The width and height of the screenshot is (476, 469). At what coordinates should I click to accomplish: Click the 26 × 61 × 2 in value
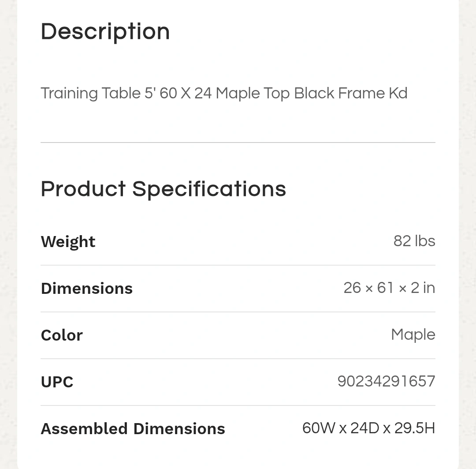[389, 288]
